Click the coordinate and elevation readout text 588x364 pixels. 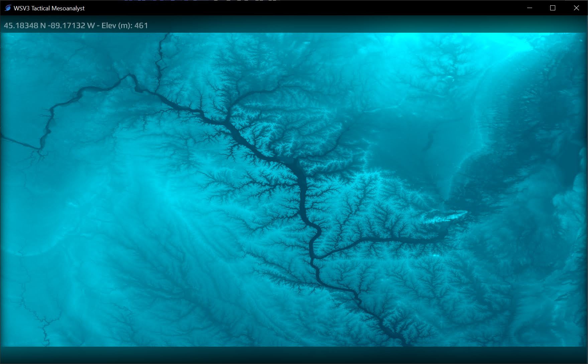(76, 25)
